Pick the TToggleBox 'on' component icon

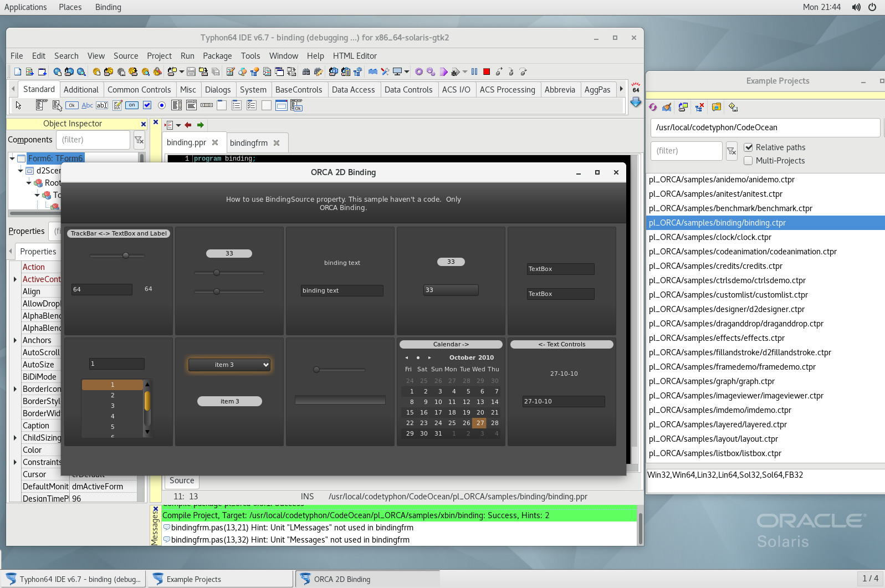click(x=132, y=105)
